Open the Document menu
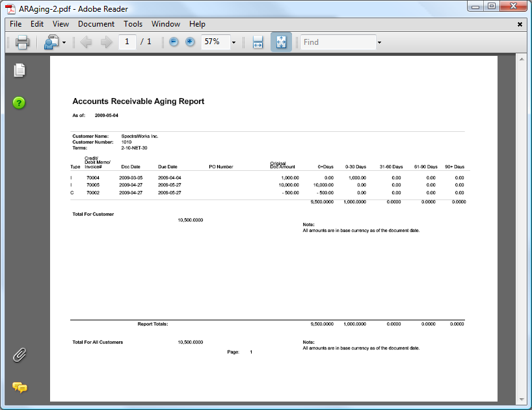The width and height of the screenshot is (532, 410). pos(96,24)
